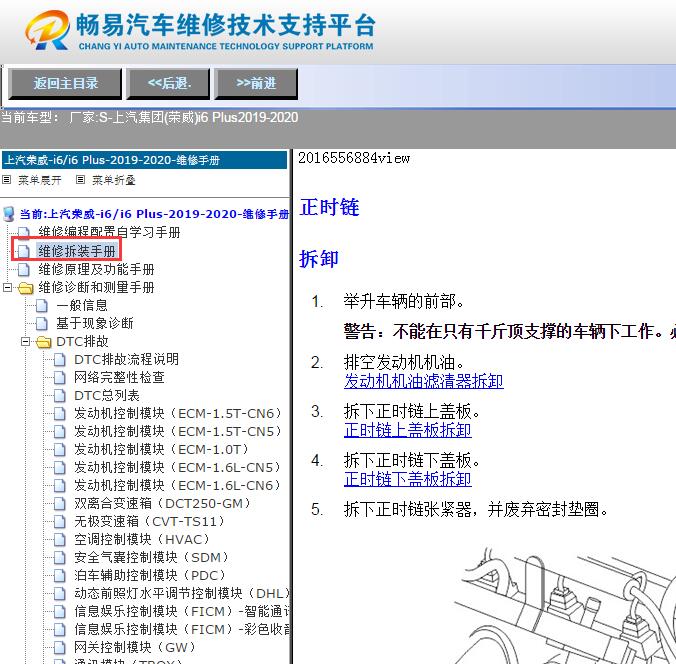Collapse the 维修诊断和测量手册 folder
Viewport: 676px width, 664px height.
tap(7, 287)
